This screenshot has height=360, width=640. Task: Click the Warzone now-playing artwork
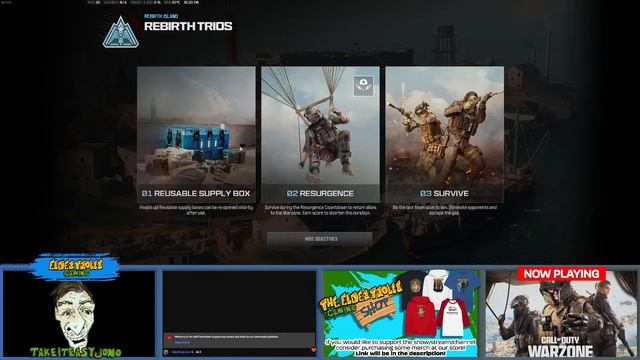click(561, 314)
